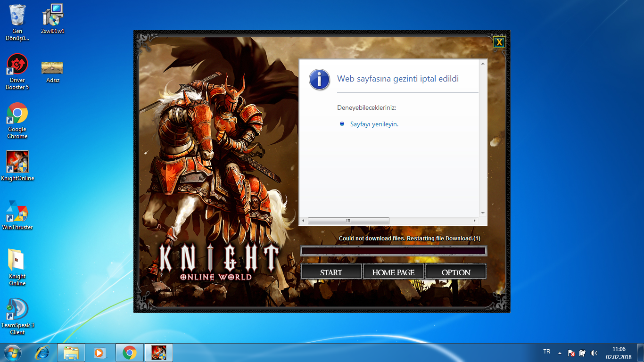This screenshot has height=362, width=644.
Task: Select the Driver Booster 5 shortcut
Action: 17,72
